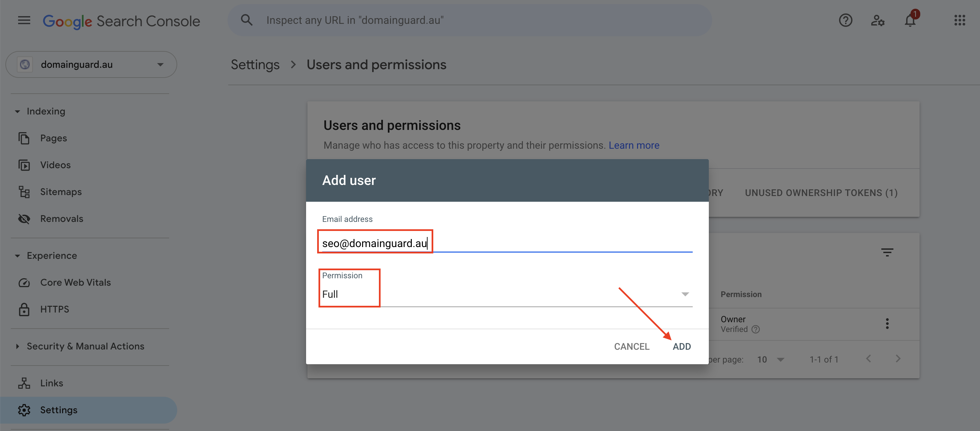Open the Learn more link
Image resolution: width=980 pixels, height=431 pixels.
click(634, 145)
